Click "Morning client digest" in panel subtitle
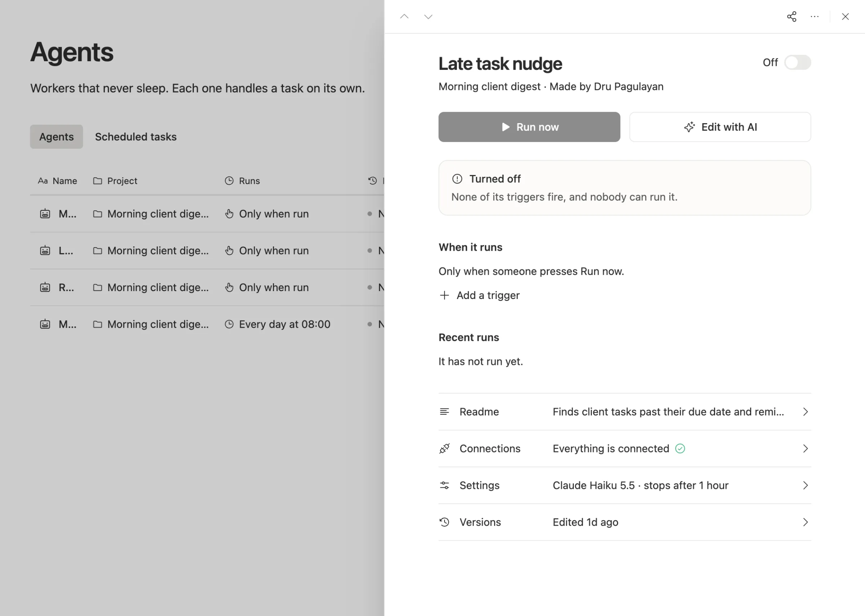Image resolution: width=865 pixels, height=616 pixels. pos(489,86)
